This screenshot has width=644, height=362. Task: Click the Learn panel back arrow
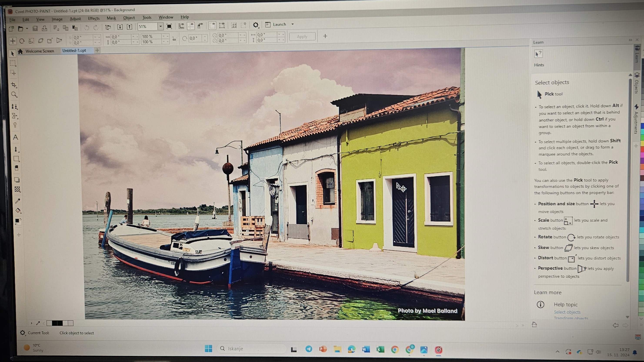(x=616, y=325)
